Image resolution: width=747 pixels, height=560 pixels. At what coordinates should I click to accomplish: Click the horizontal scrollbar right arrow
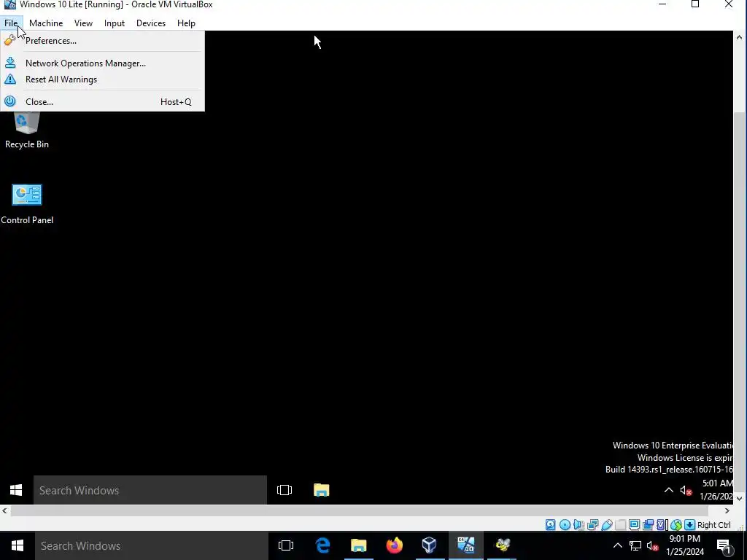(727, 510)
